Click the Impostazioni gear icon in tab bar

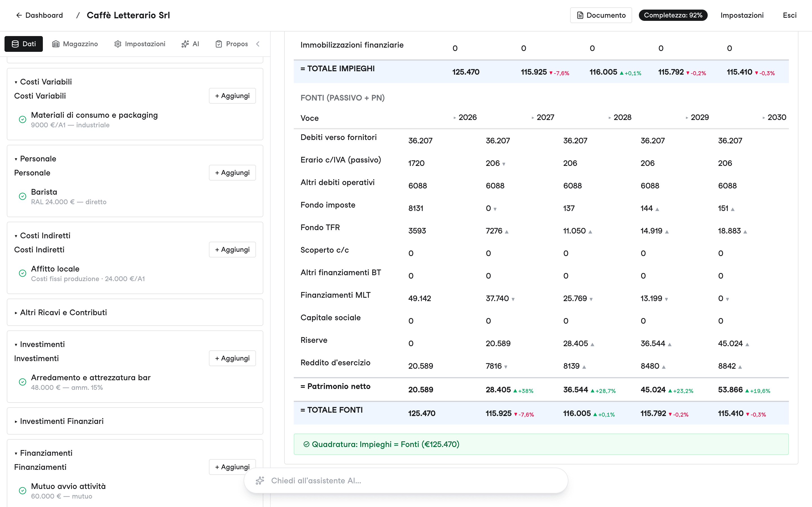coord(118,44)
